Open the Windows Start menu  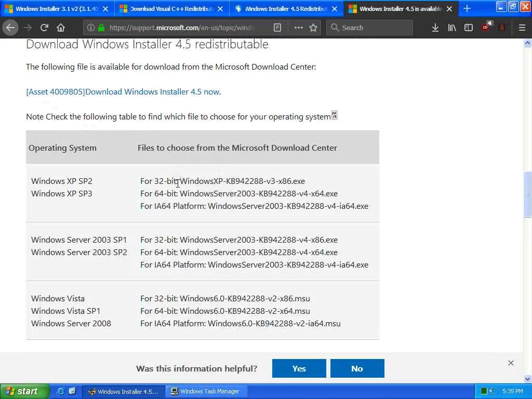(24, 392)
